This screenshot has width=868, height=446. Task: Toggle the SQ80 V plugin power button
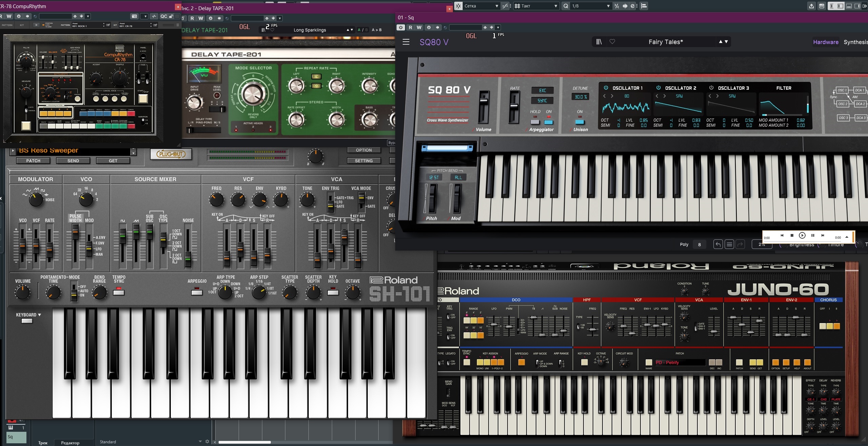pyautogui.click(x=401, y=27)
